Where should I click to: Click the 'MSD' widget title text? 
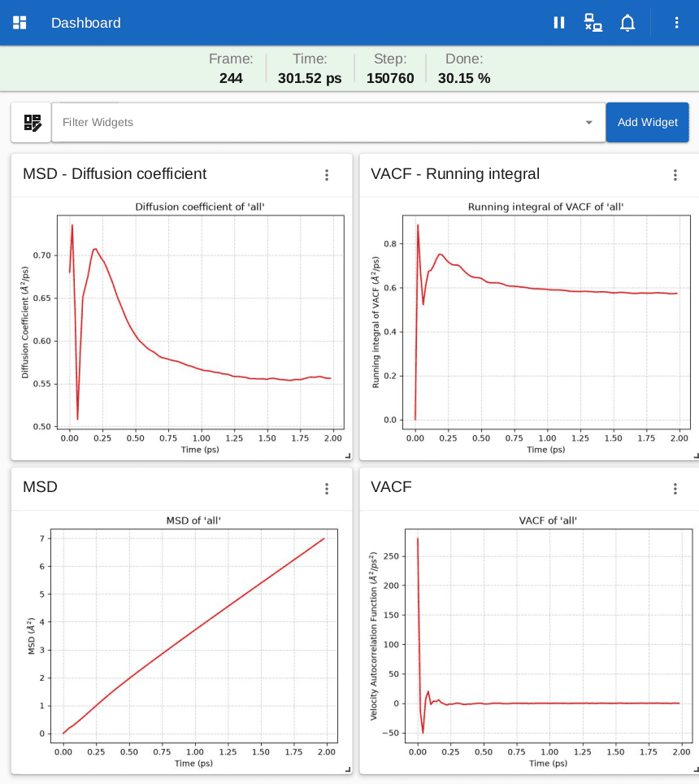(x=40, y=487)
